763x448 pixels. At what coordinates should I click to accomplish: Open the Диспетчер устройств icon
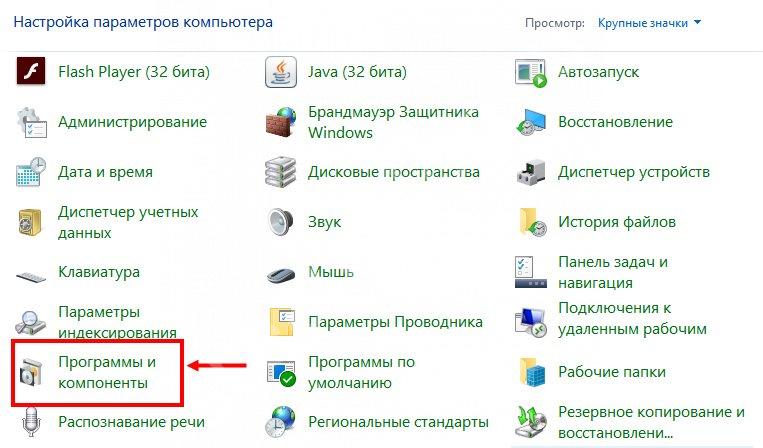click(531, 172)
